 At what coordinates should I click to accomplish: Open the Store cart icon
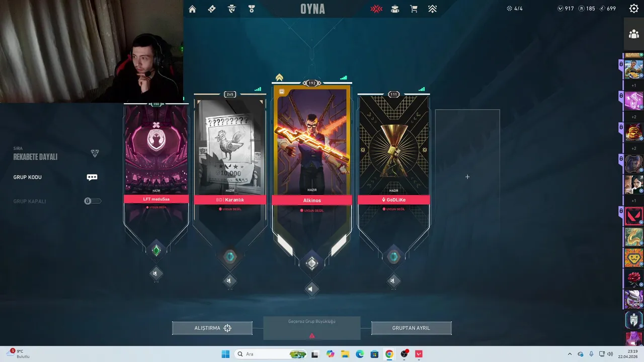pyautogui.click(x=414, y=9)
